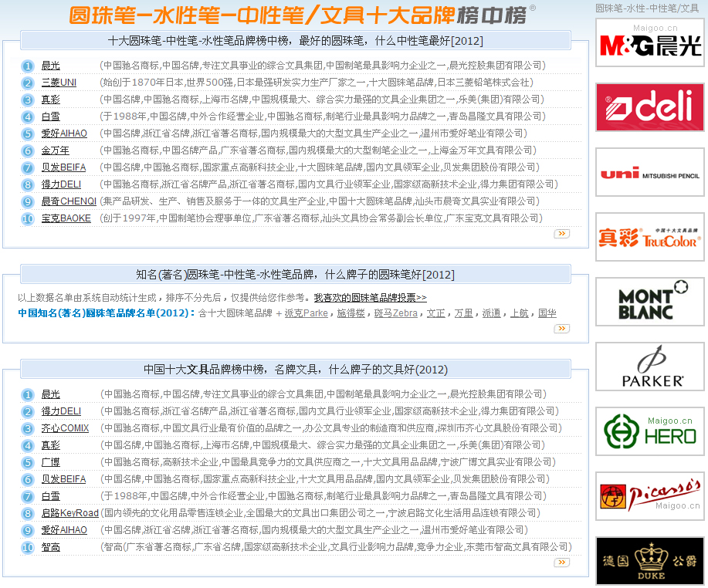708x588 pixels.
Task: Click 得力DELI in the 圆珠笔 top ten list
Action: 62,184
